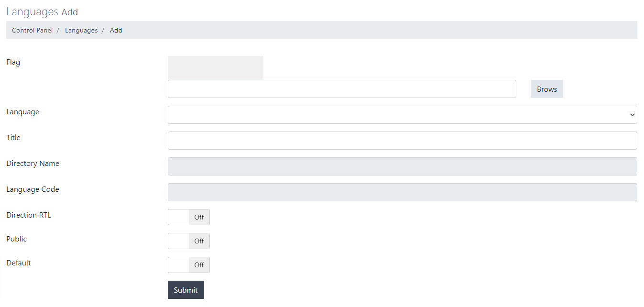Focus the flag file path text field

[x=342, y=89]
